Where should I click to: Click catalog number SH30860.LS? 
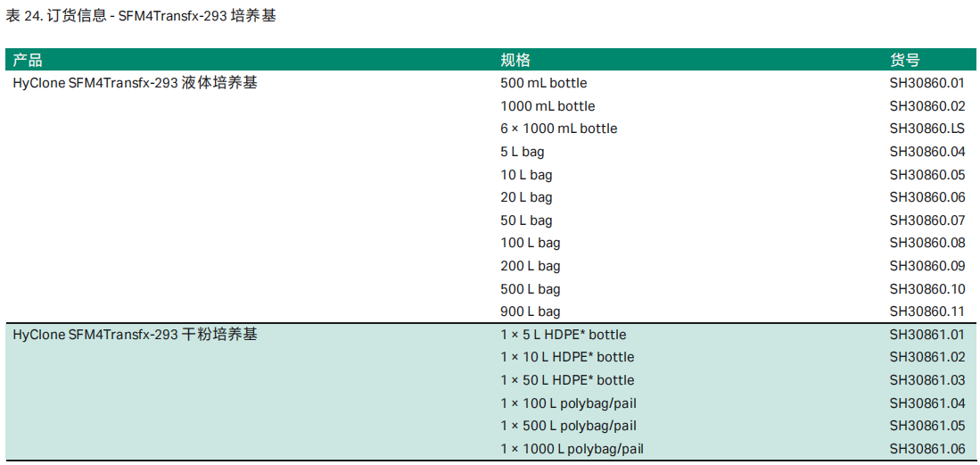tap(926, 129)
